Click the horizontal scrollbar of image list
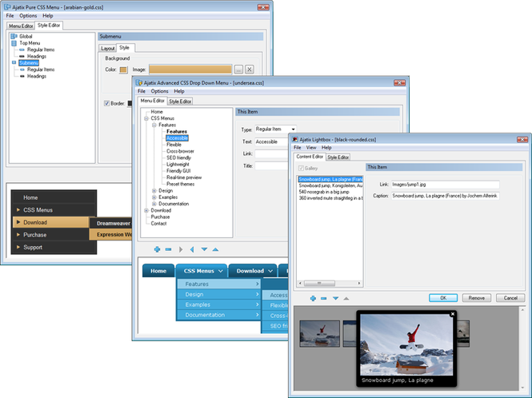The image size is (532, 398). [x=330, y=283]
